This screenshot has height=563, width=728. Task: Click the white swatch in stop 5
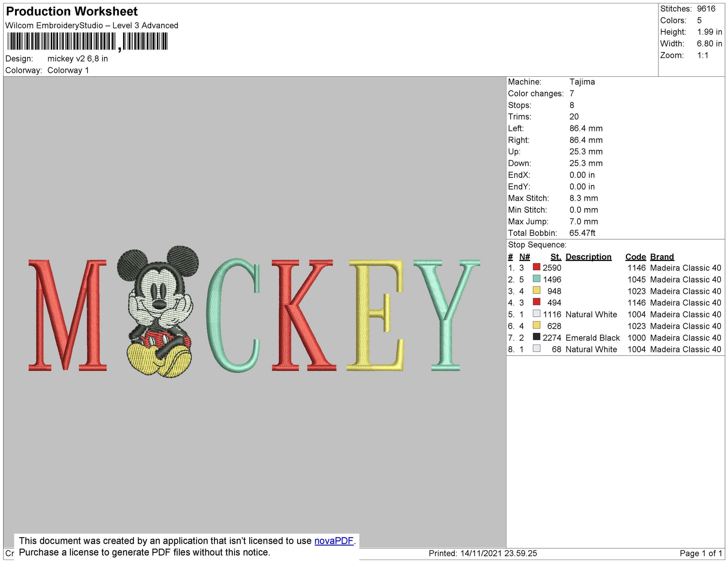pyautogui.click(x=536, y=314)
